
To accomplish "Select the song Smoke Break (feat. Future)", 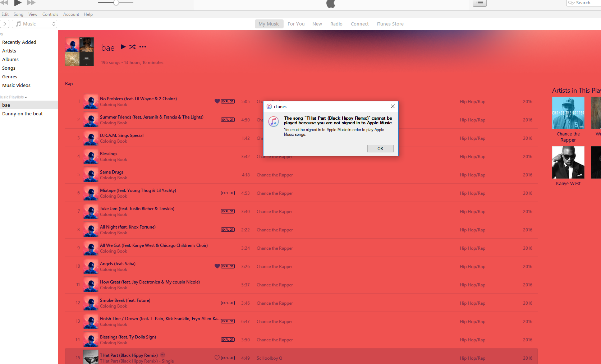I will 301,303.
